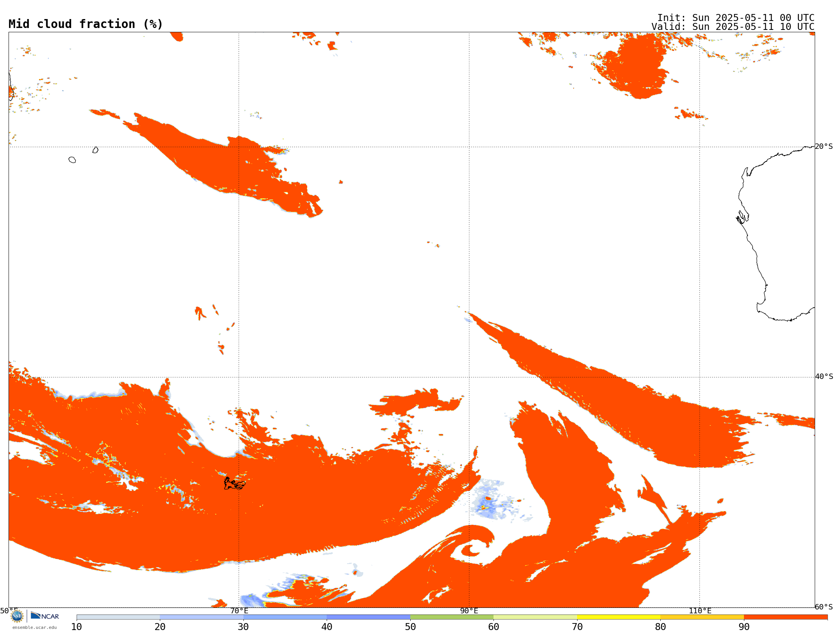840x632 pixels.
Task: Click the colorbar tick label 20
Action: click(160, 627)
